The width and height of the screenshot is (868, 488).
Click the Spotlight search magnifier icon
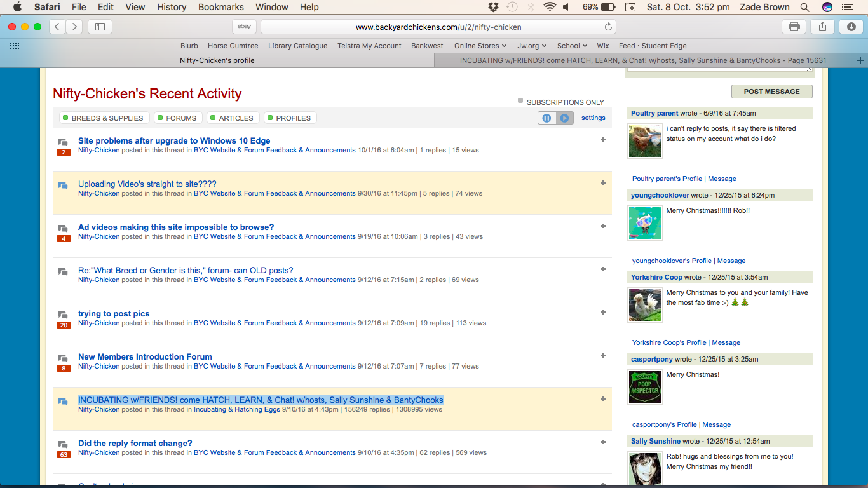[804, 7]
